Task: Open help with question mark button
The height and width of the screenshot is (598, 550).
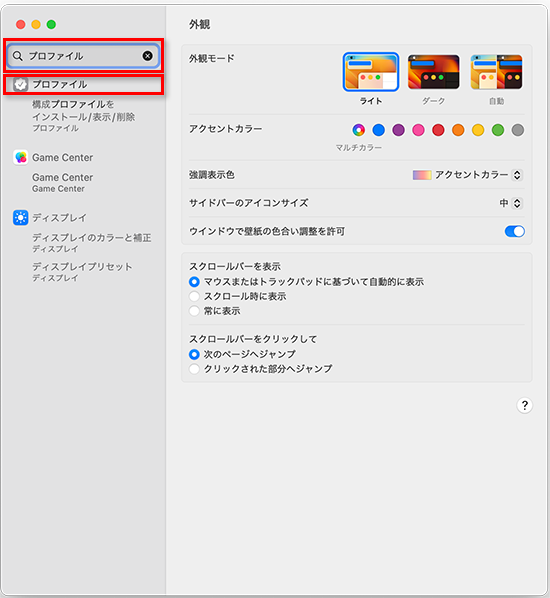Action: pyautogui.click(x=524, y=405)
